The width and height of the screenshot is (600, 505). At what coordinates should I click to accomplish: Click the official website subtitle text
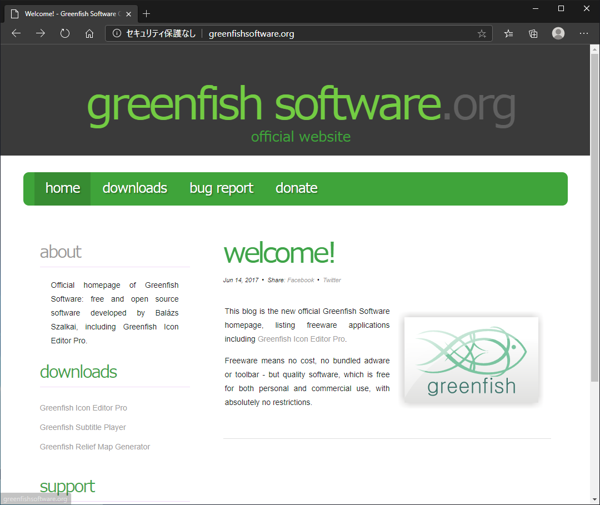(x=301, y=137)
